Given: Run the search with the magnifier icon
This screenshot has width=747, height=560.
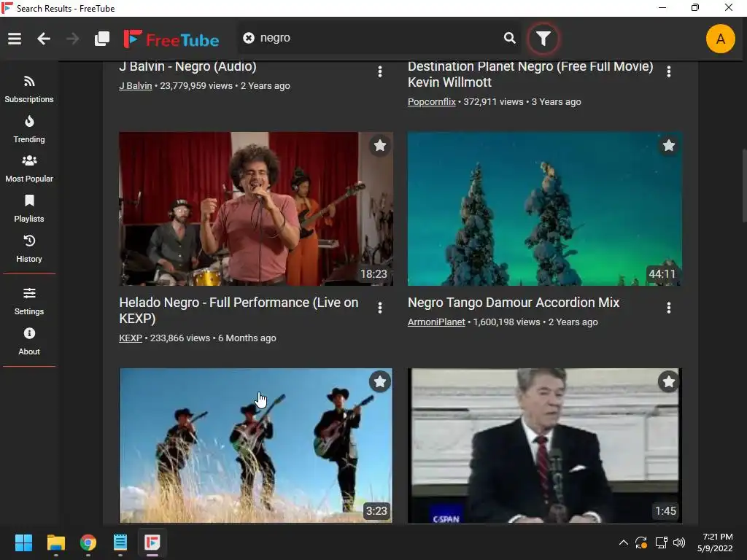Looking at the screenshot, I should pos(509,38).
